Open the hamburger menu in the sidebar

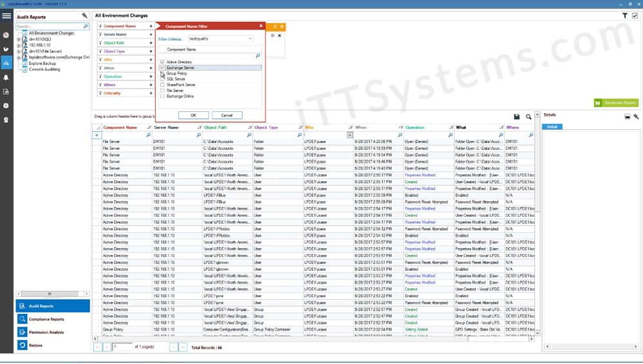(6, 16)
